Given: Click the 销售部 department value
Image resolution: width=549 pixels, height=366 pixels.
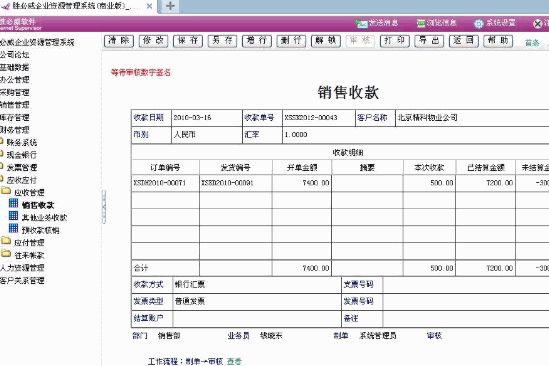Looking at the screenshot, I should (169, 336).
